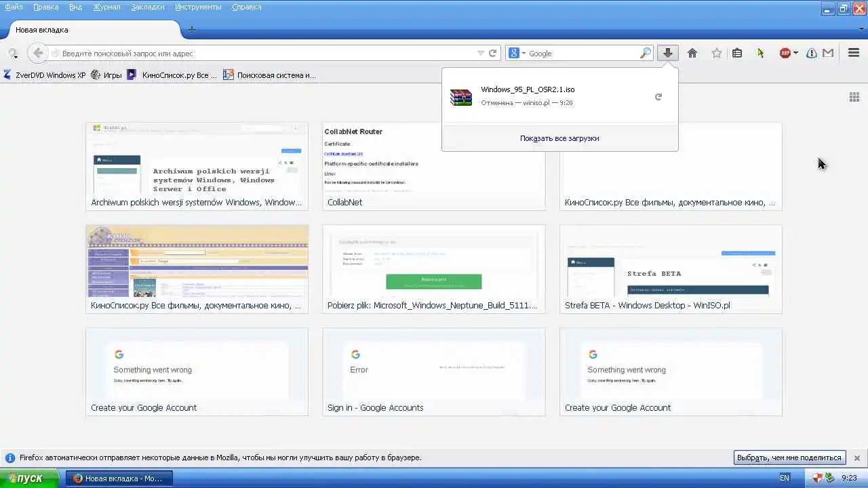The width and height of the screenshot is (868, 488).
Task: Click 'Выбрать, чем мне поделиться' button
Action: [790, 457]
